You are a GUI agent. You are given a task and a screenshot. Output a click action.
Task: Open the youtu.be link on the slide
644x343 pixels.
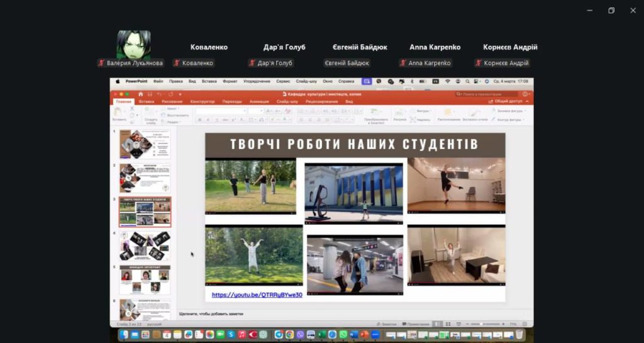coord(257,295)
